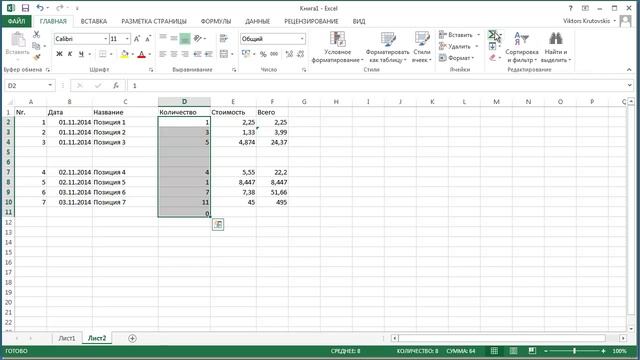Open Найти и выделить binoculars menu

click(556, 47)
